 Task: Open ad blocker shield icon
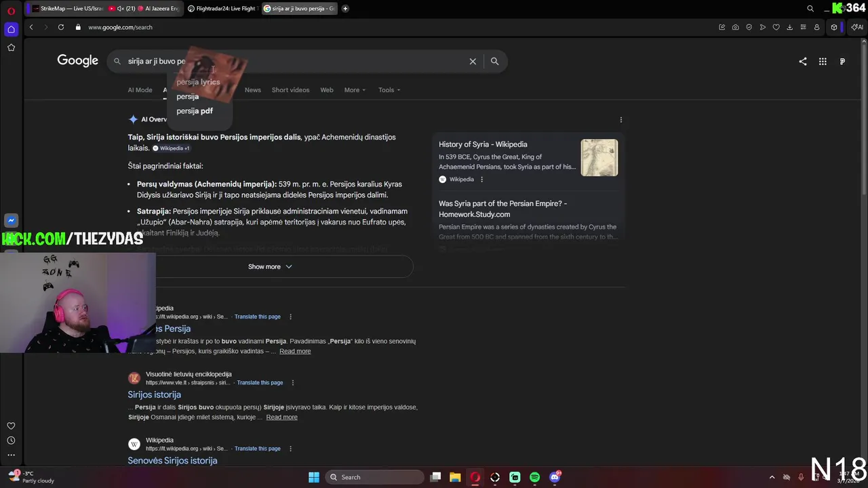[x=749, y=27]
